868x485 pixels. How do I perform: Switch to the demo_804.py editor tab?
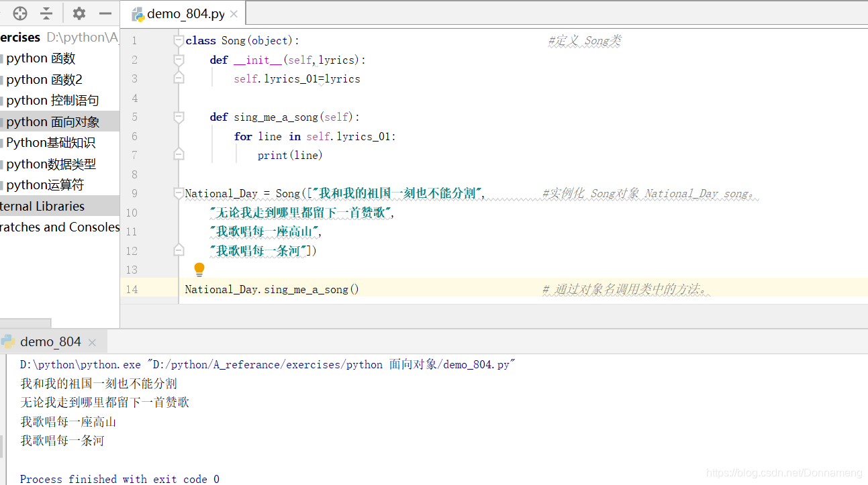point(183,14)
